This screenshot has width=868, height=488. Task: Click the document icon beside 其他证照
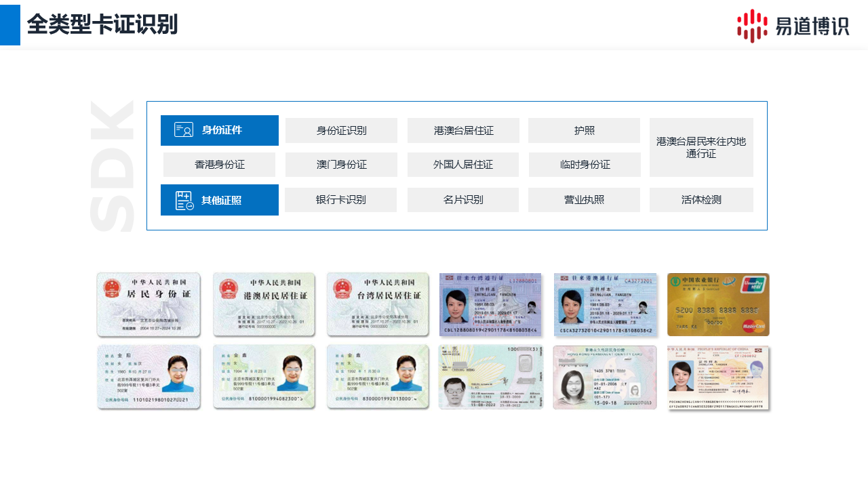click(184, 200)
